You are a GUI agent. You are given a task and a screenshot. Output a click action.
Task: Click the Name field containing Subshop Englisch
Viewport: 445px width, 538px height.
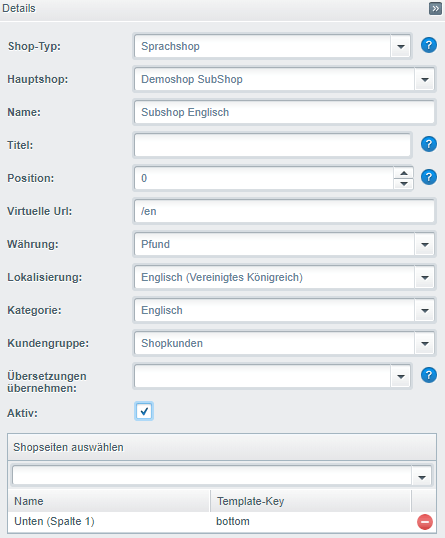click(x=284, y=112)
